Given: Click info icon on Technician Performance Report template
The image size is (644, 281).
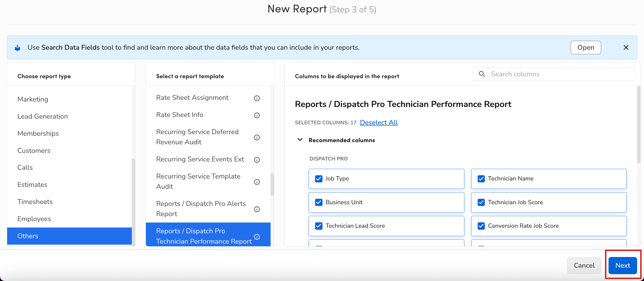Looking at the screenshot, I should pyautogui.click(x=257, y=237).
